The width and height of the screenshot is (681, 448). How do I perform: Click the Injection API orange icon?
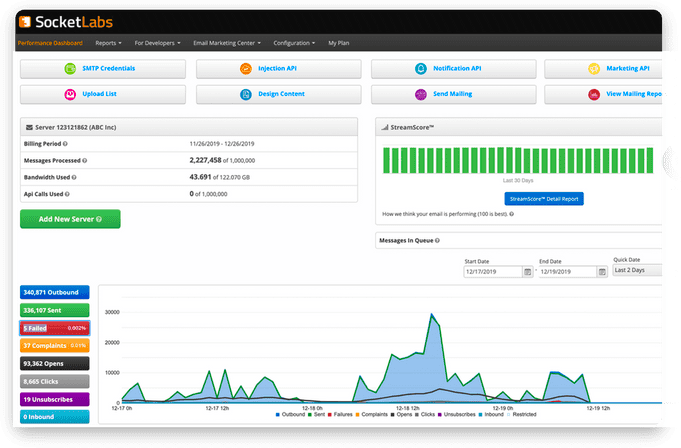(246, 69)
